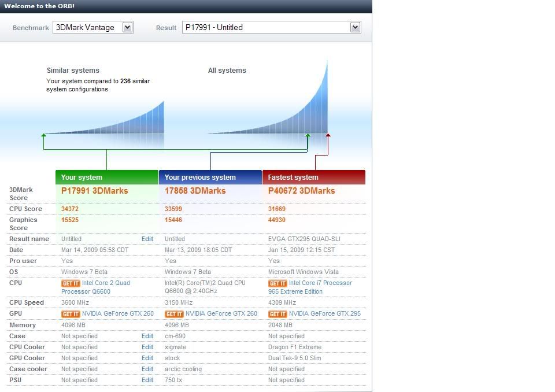Select the blue Your previous system header

(x=210, y=177)
